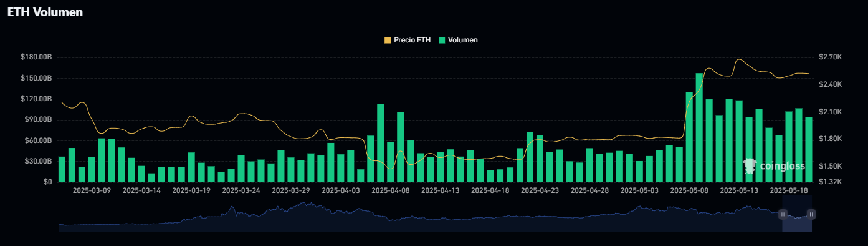The height and width of the screenshot is (246, 868).
Task: Click the $150.00B y-axis label
Action: coord(36,78)
